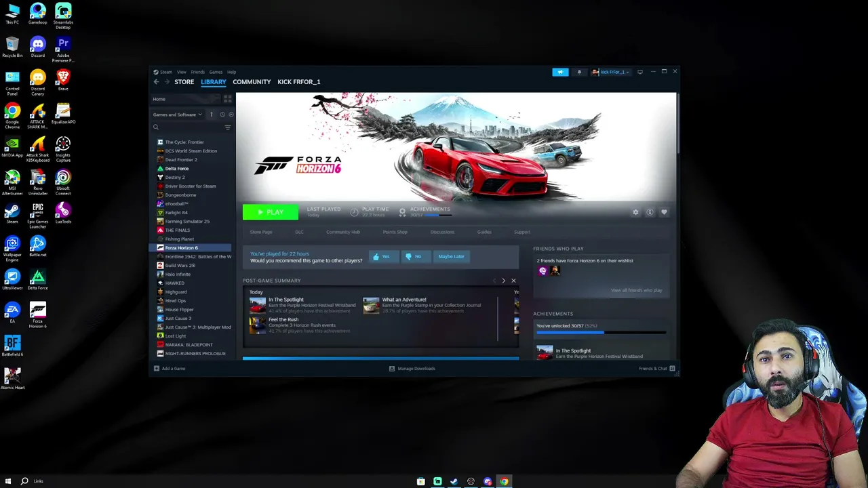This screenshot has height=488, width=868.
Task: Select Dead Frontier 2 in list
Action: click(x=181, y=160)
